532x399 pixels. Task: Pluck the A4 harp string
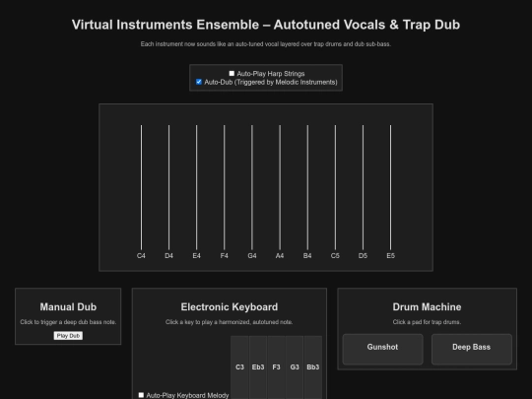click(280, 187)
